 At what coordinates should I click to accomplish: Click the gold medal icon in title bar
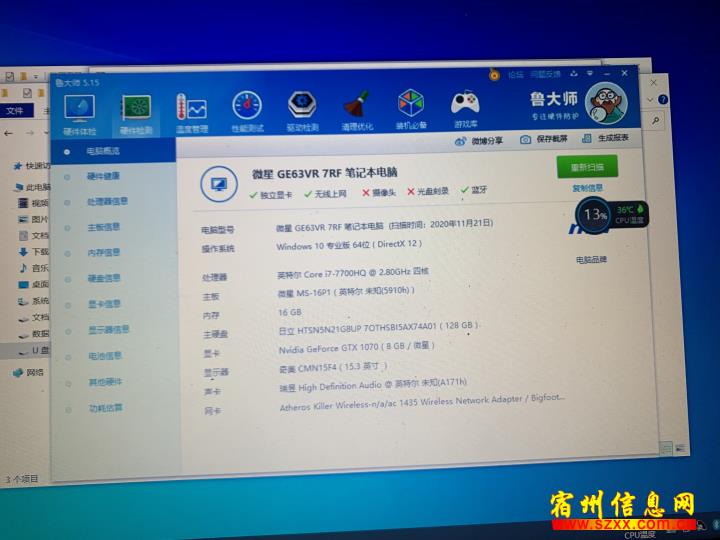495,74
